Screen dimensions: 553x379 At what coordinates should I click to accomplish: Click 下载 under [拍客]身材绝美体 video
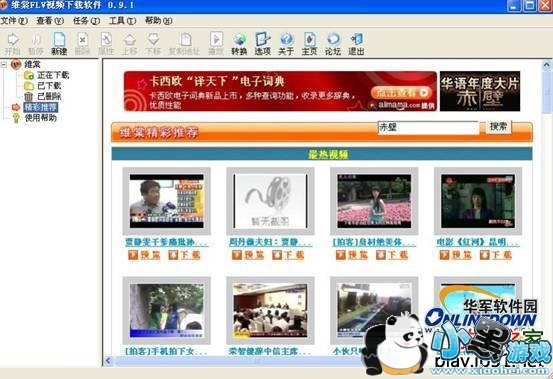tap(392, 255)
